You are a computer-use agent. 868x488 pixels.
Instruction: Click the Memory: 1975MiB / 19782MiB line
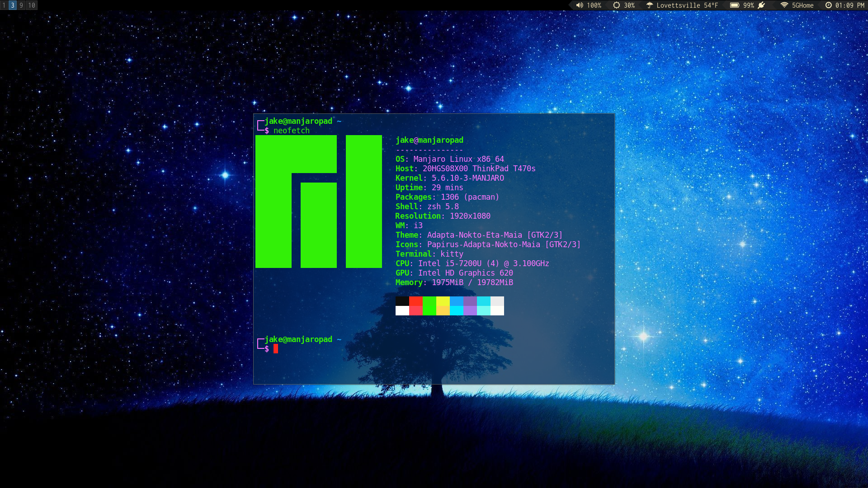[x=454, y=282]
